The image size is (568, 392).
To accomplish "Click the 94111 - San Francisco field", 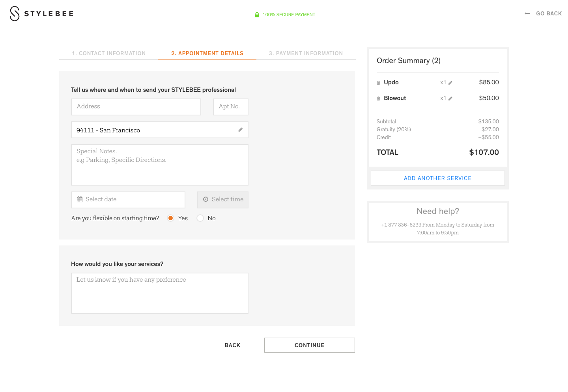I will [x=160, y=130].
